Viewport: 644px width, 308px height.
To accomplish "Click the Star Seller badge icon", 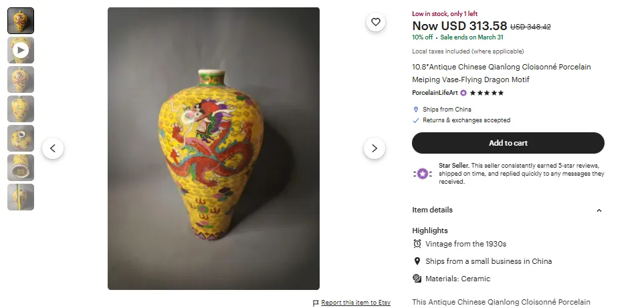I will click(x=423, y=174).
